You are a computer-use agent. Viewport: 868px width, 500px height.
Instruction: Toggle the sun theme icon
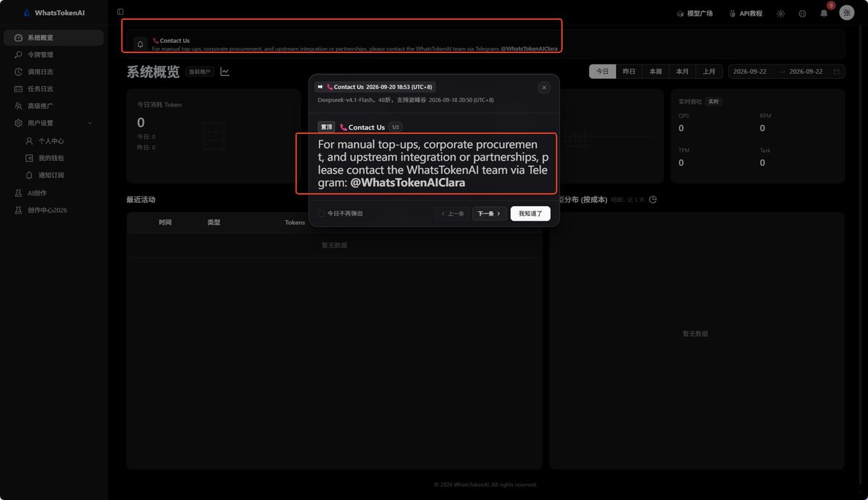tap(780, 13)
